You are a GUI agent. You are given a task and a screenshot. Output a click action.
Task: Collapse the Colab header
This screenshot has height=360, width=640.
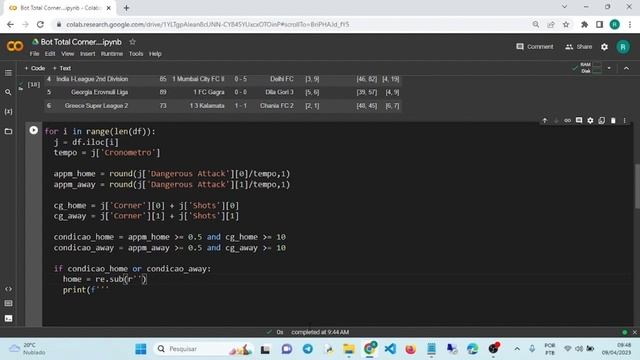(626, 68)
